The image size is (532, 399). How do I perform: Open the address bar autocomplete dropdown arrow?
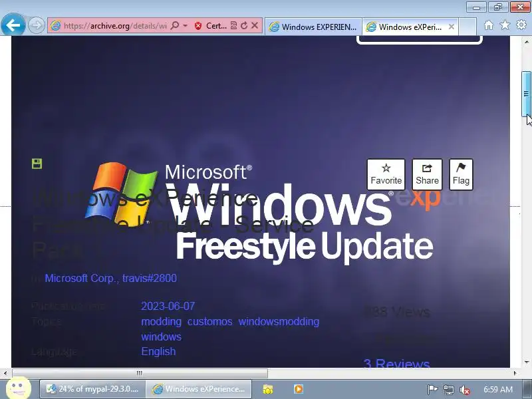tap(186, 25)
